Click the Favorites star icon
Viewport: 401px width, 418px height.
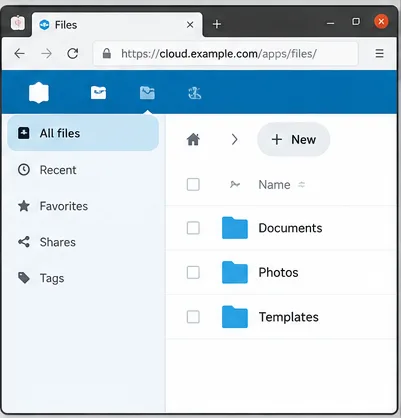coord(24,206)
